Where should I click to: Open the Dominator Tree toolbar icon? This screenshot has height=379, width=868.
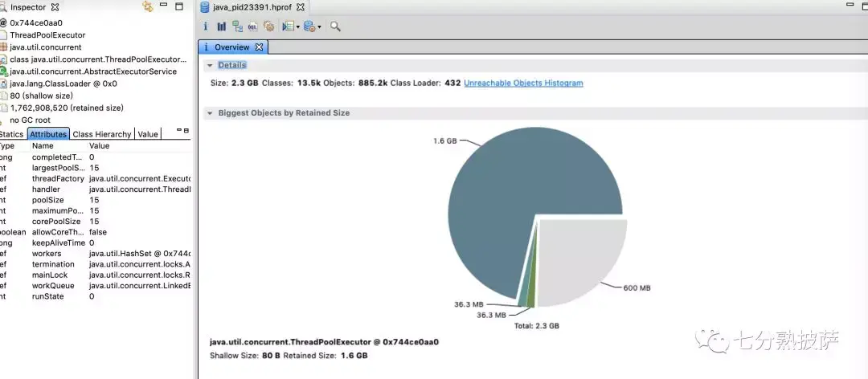(237, 26)
